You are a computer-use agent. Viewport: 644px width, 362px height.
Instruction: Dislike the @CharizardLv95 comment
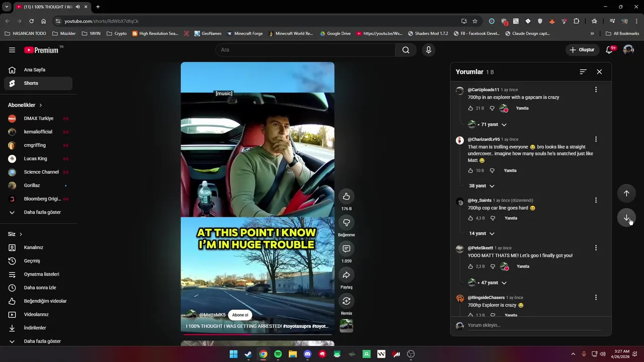(x=492, y=170)
